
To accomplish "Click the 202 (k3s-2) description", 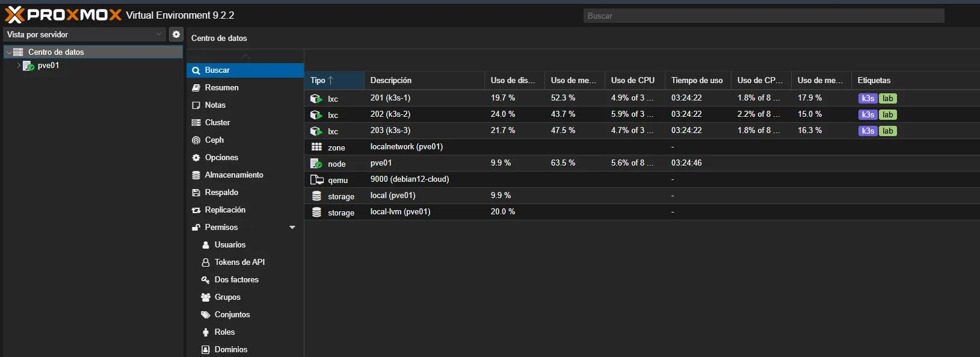I will (x=390, y=114).
